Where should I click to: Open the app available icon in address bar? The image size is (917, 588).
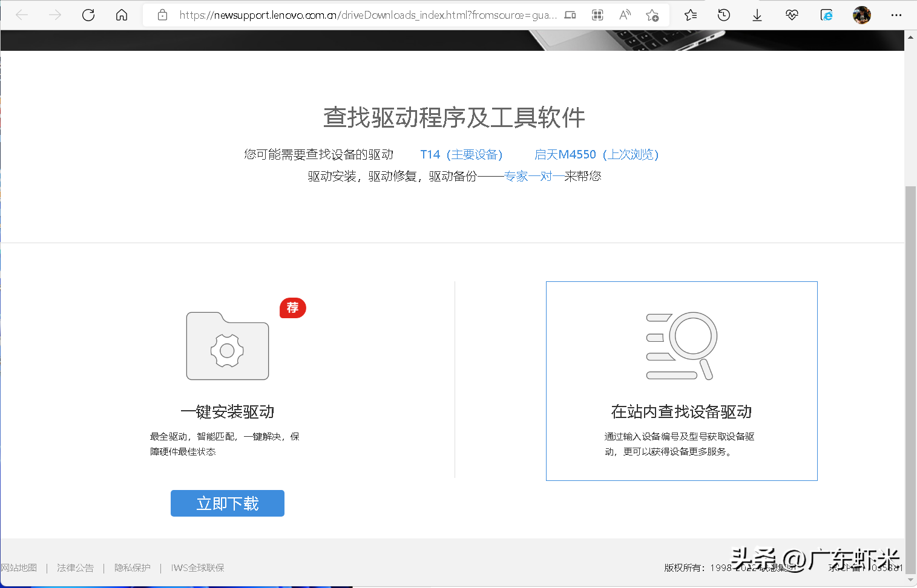[x=570, y=15]
